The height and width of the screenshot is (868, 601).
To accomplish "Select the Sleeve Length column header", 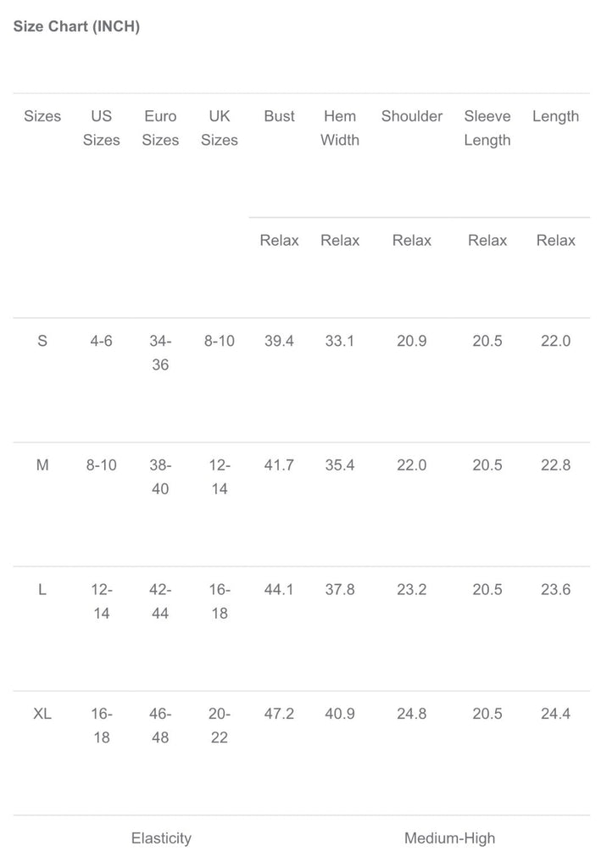I will point(487,128).
